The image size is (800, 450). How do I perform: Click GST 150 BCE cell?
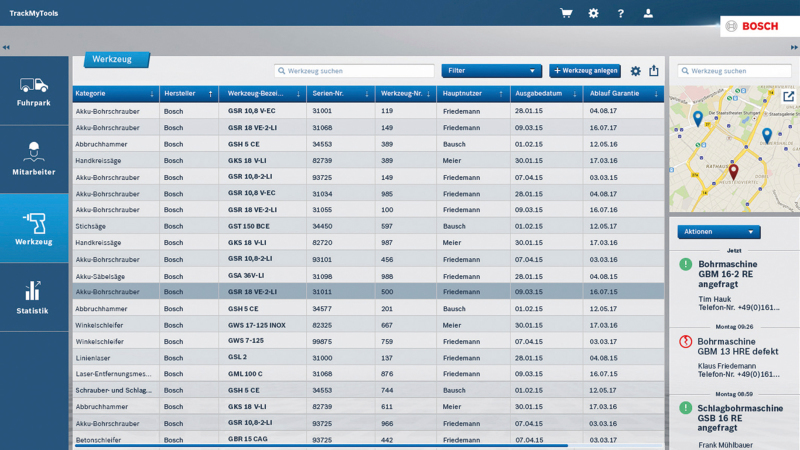248,226
